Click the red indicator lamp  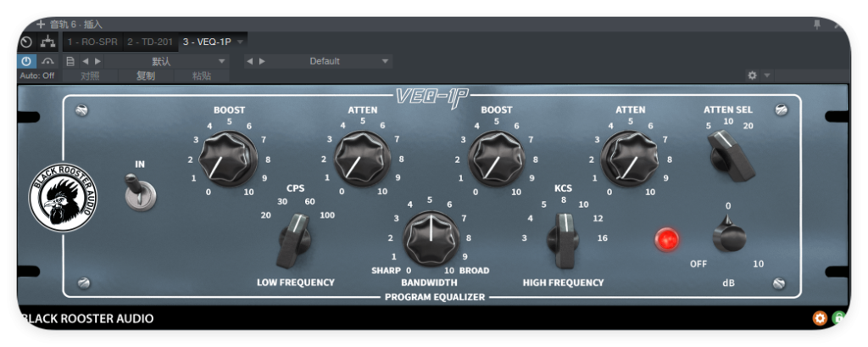tap(666, 239)
